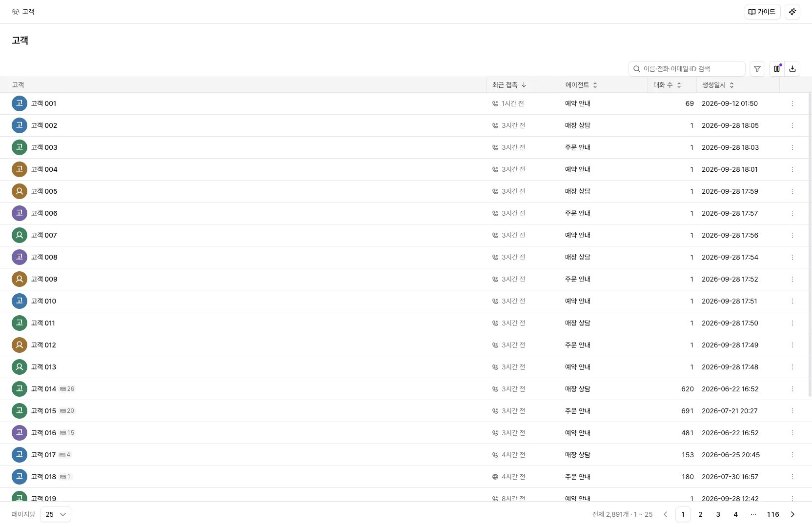Open the more menu for 고객 015
Viewport: 812px width, 527px height.
pyautogui.click(x=792, y=411)
